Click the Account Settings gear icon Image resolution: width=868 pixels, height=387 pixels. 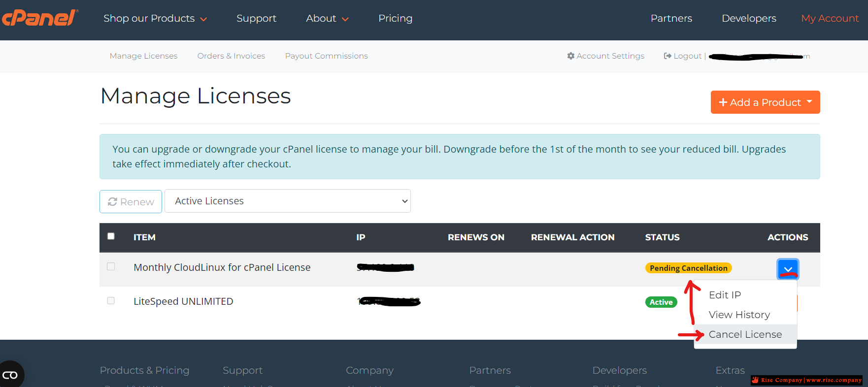pyautogui.click(x=570, y=56)
